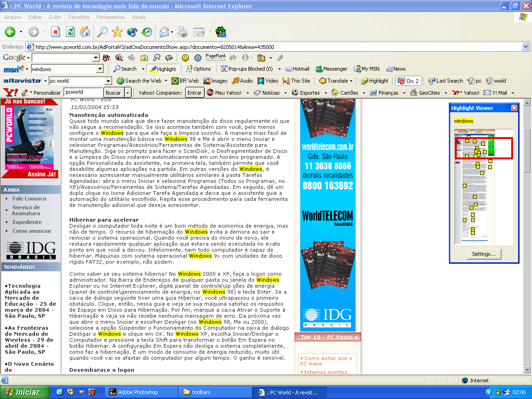Toggle MSN Pop-ups Blocked (0) button
Screen dimensions: 532x399
(247, 69)
